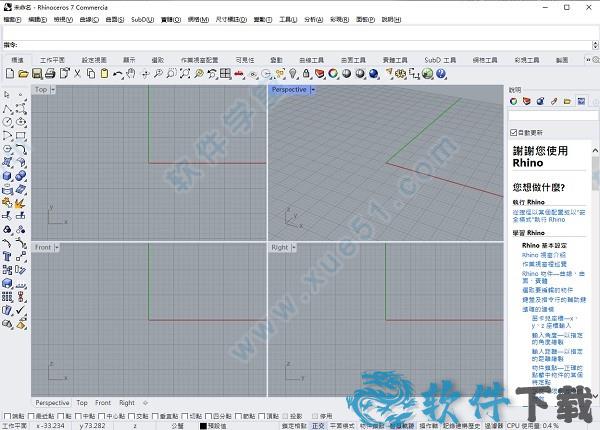Toggle the 正交 (Ortho) status bar button
The image size is (600, 430).
[x=317, y=425]
